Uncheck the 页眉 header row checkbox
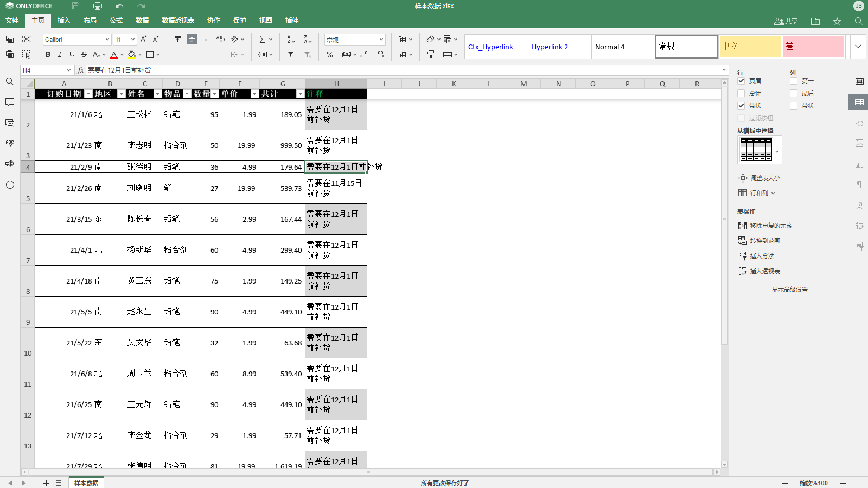Viewport: 868px width, 488px height. (x=741, y=81)
